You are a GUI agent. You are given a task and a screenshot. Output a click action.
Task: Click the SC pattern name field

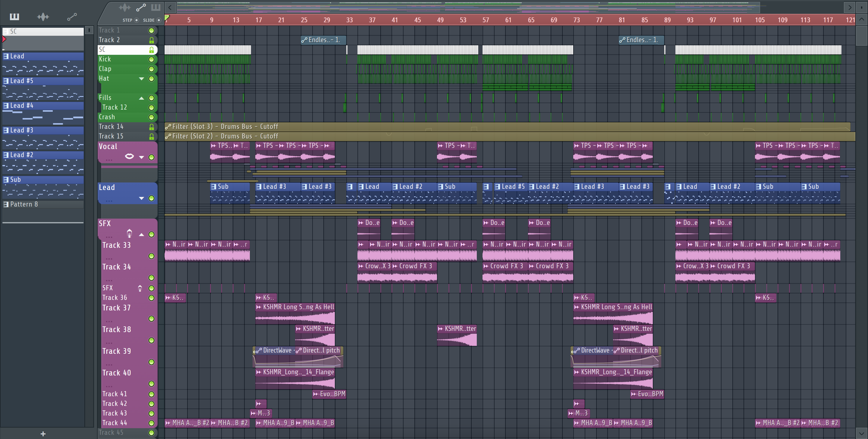[43, 31]
